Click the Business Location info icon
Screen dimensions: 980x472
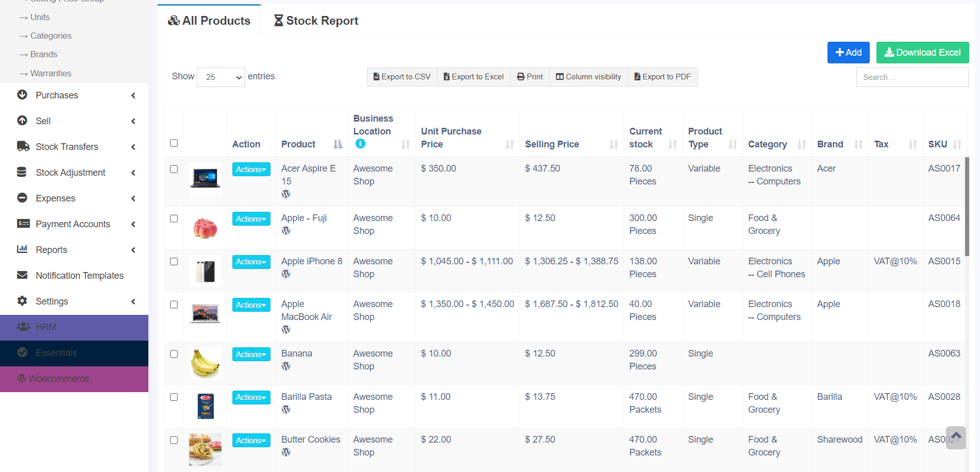click(x=360, y=144)
